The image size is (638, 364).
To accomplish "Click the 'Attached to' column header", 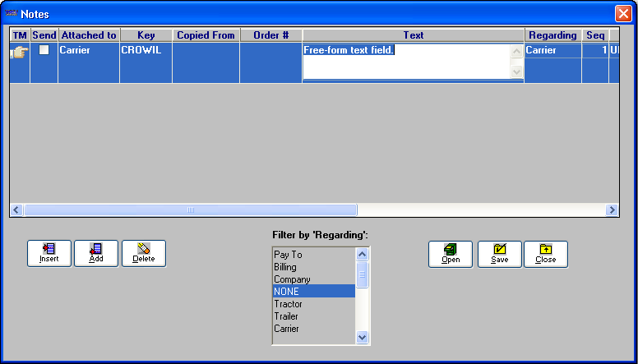I will (x=89, y=35).
